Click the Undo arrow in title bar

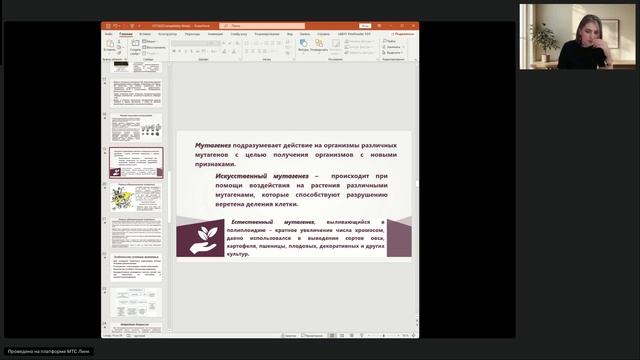click(116, 26)
